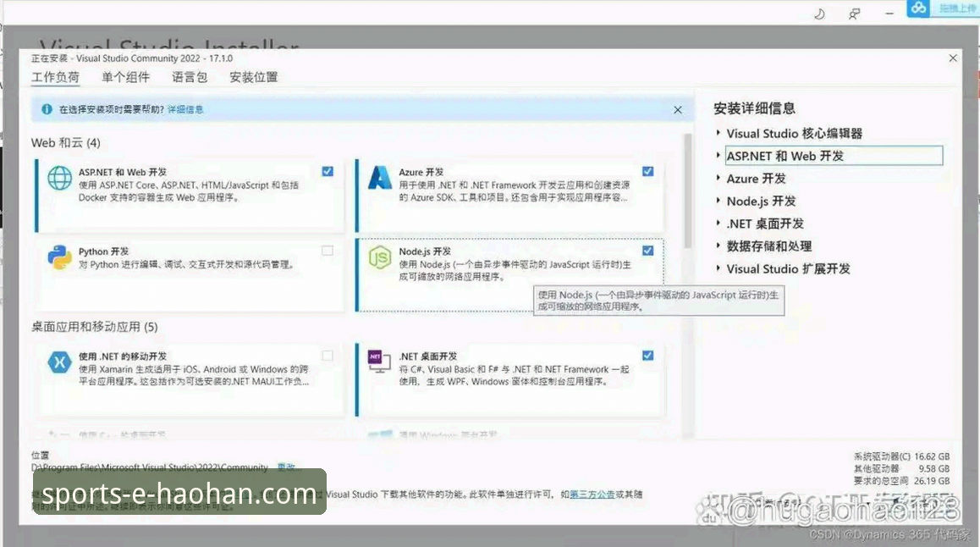
Task: Click the Web 和云 (4) section heading
Action: coord(66,142)
